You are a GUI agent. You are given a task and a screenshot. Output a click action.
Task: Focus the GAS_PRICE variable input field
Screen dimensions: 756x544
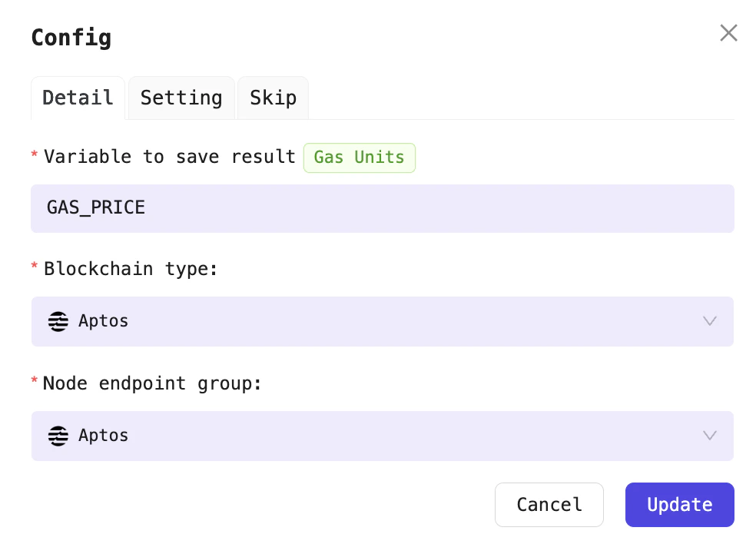[x=382, y=208]
